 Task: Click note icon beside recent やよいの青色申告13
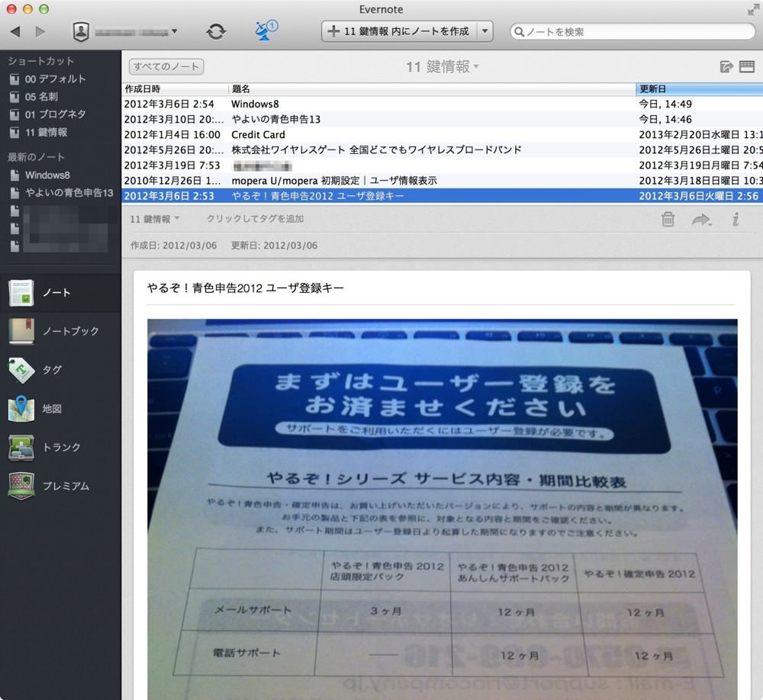pos(14,193)
